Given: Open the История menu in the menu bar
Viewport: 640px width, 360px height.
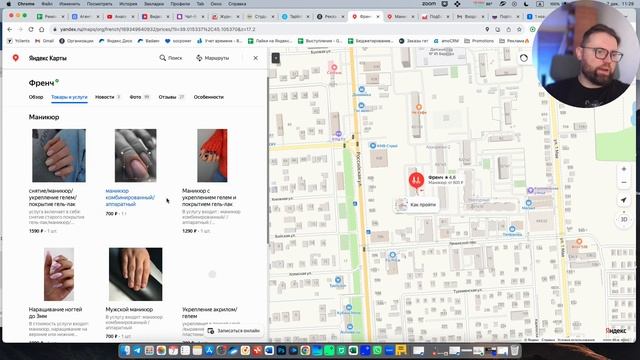Looking at the screenshot, I should pyautogui.click(x=128, y=4).
